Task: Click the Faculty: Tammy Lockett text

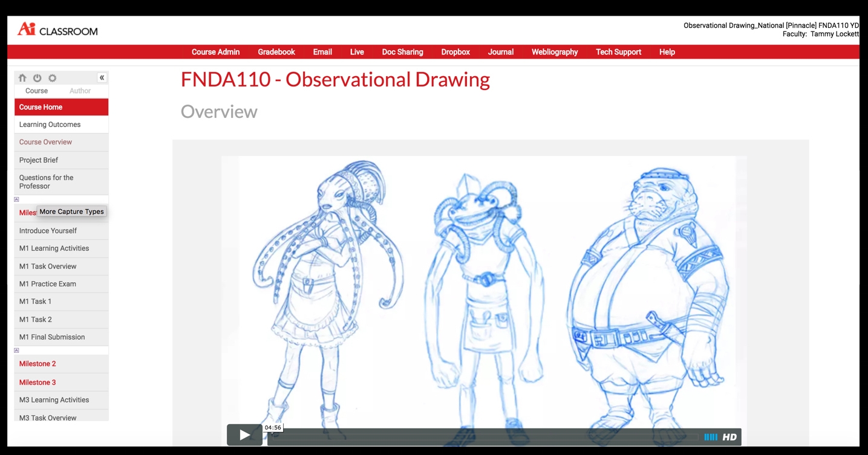Action: [820, 34]
